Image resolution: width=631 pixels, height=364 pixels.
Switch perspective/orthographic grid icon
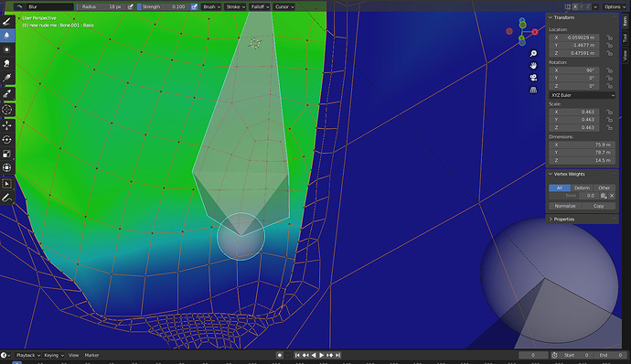tap(533, 90)
